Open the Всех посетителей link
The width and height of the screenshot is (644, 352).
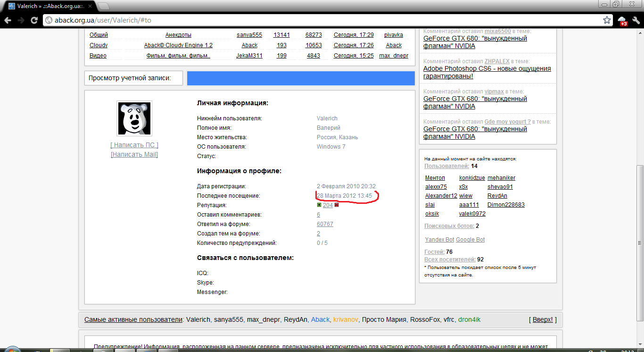450,260
